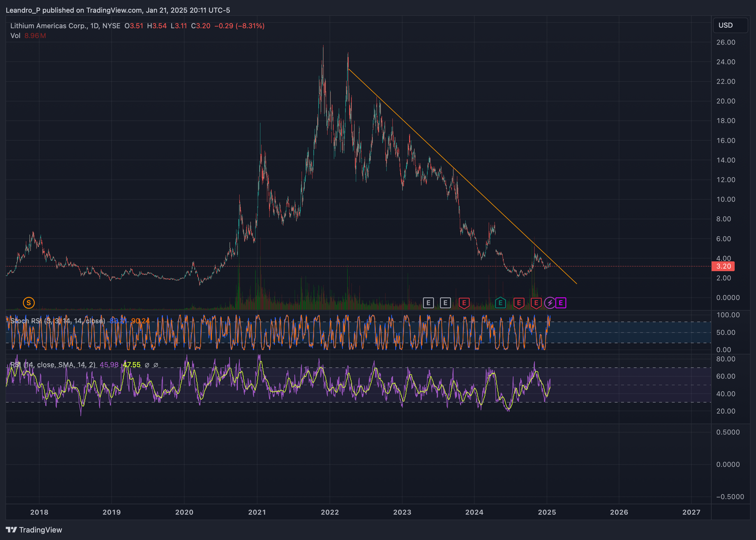This screenshot has height=540, width=756.
Task: Click the 100.00 Stoch RSI axis label
Action: [x=728, y=315]
